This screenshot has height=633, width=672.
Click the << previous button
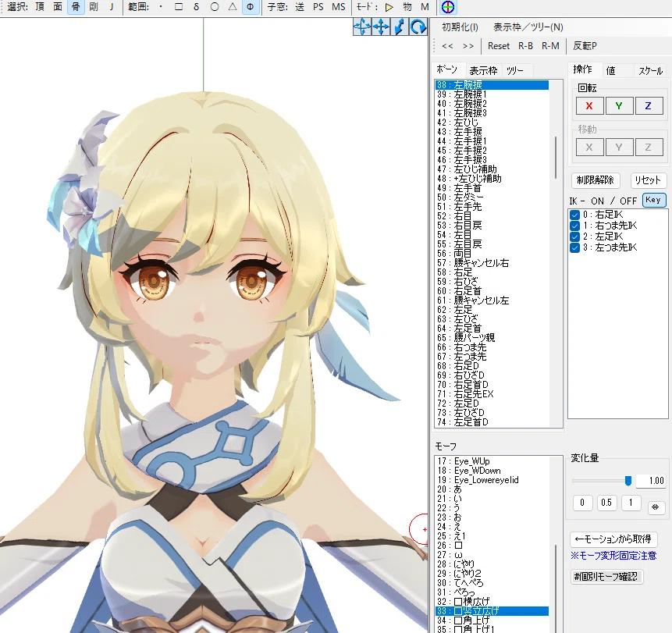point(447,46)
